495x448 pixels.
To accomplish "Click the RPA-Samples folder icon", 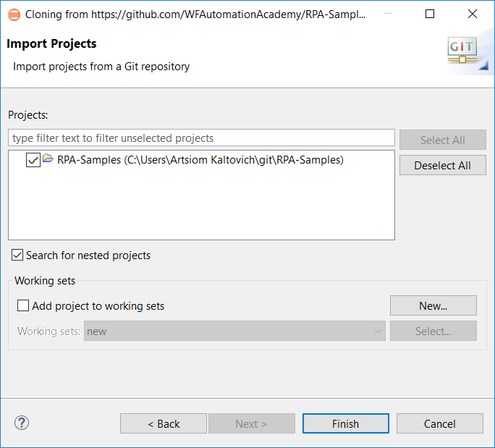I will [48, 159].
